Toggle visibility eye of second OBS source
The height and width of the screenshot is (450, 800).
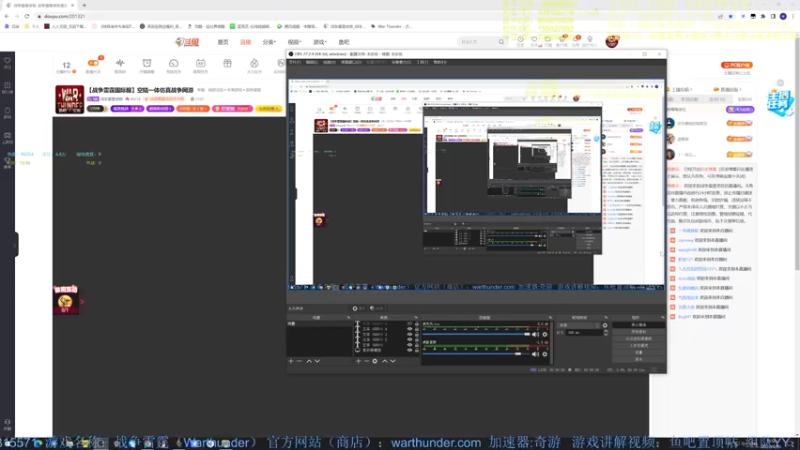click(x=409, y=329)
